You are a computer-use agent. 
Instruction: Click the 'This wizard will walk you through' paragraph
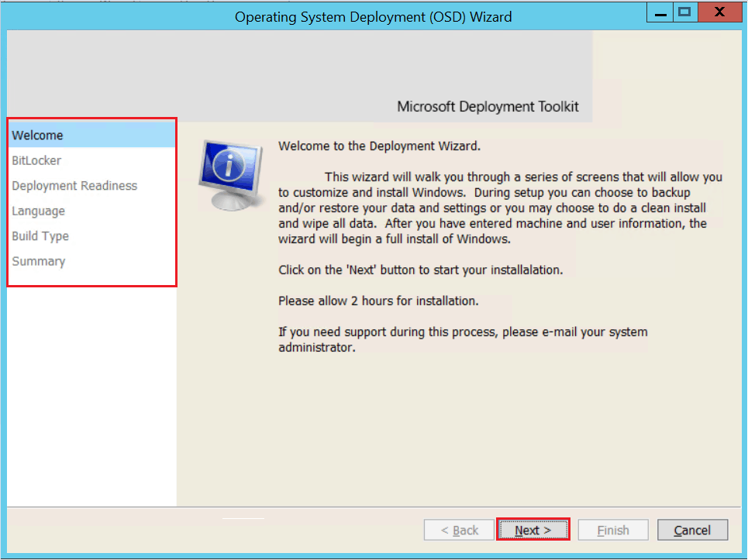[500, 208]
